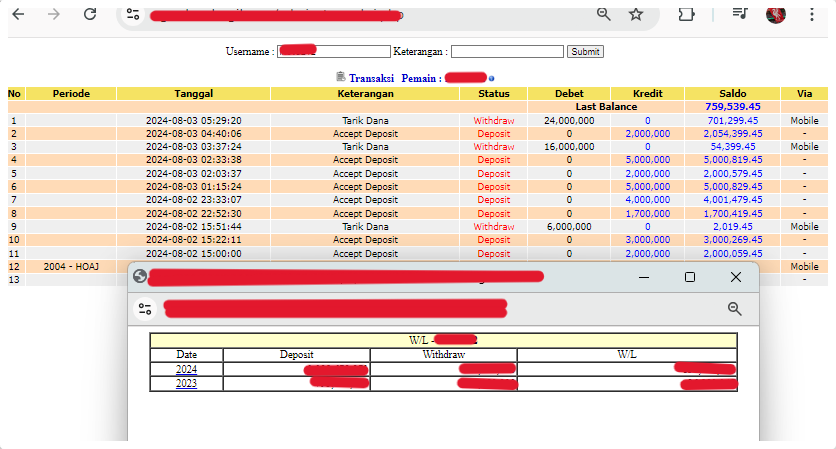Image resolution: width=836 pixels, height=449 pixels.
Task: Open the 2024 link in W/L table
Action: coord(186,369)
